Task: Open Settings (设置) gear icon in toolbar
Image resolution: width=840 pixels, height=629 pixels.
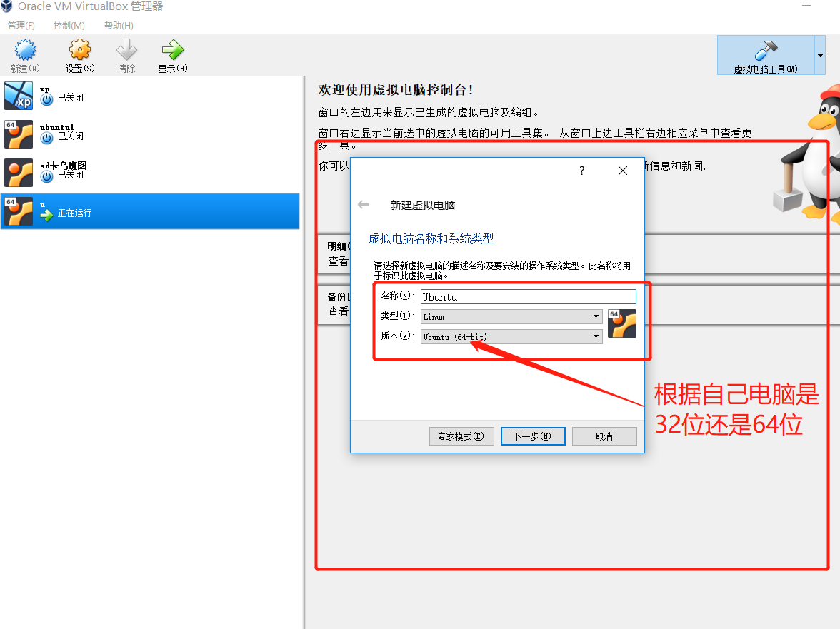Action: tap(80, 50)
